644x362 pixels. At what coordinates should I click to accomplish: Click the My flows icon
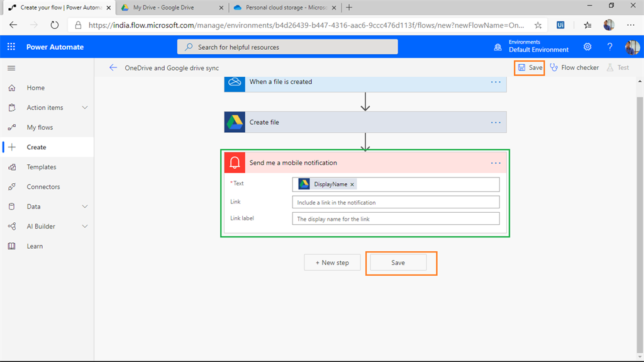(x=12, y=127)
